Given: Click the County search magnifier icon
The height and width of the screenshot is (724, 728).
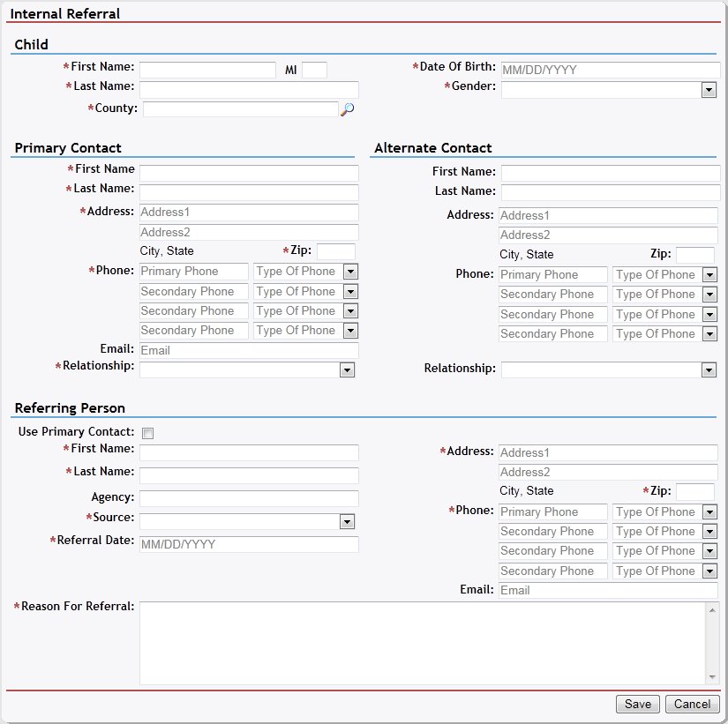Looking at the screenshot, I should point(348,109).
